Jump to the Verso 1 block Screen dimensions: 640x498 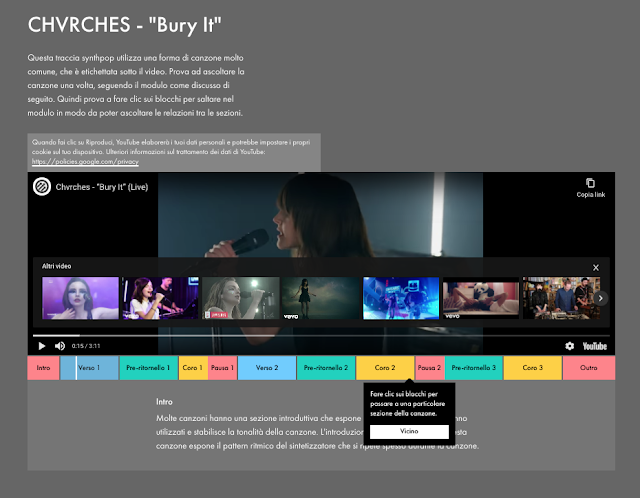[89, 368]
